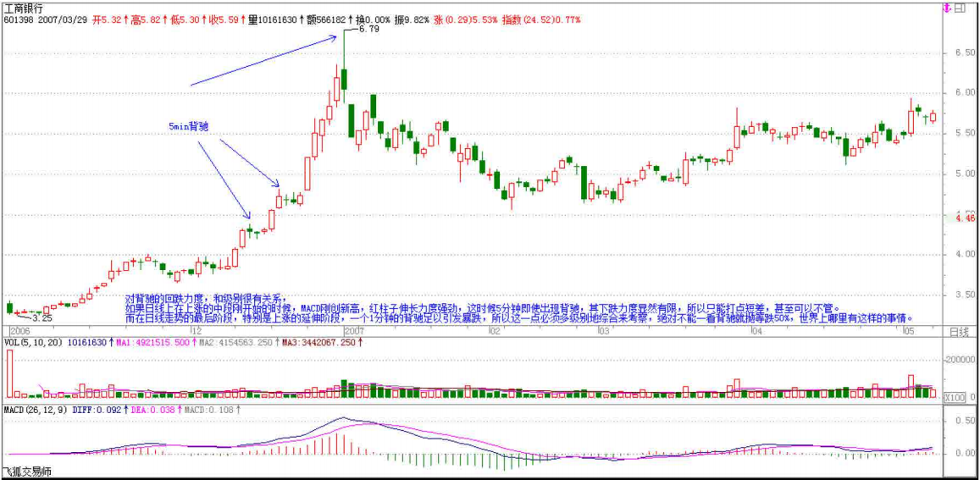Click the window layout icon at top right

tap(960, 8)
